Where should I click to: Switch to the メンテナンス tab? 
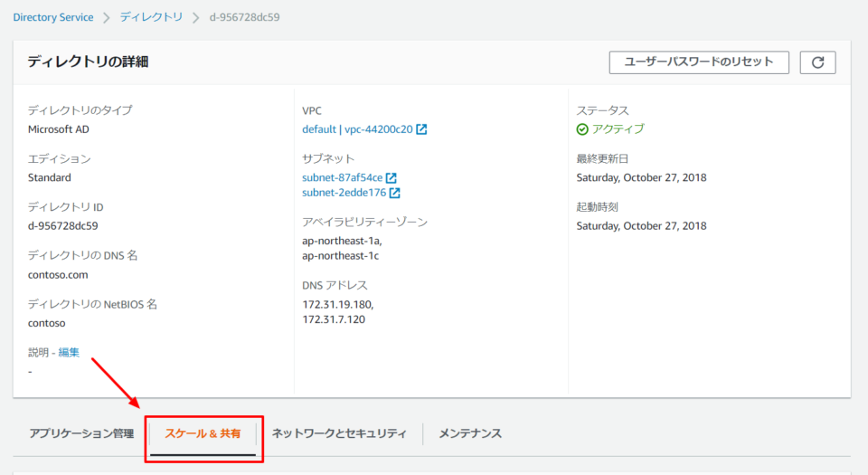pos(470,433)
